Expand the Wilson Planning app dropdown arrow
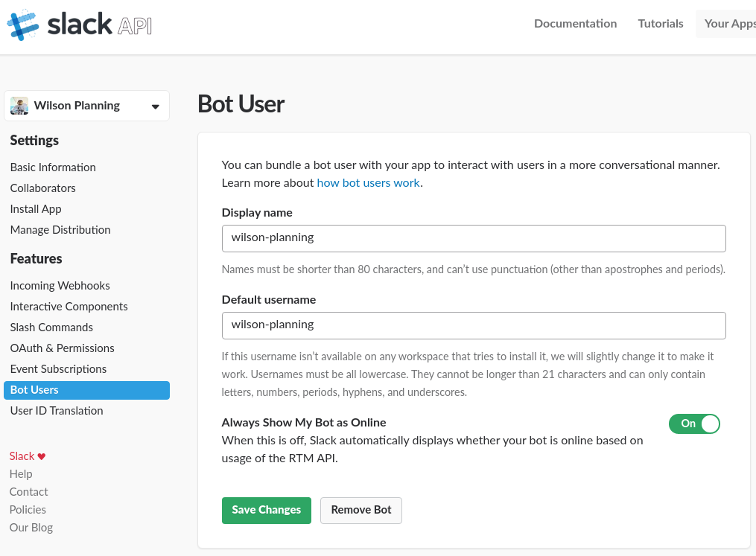756x556 pixels. pos(155,106)
